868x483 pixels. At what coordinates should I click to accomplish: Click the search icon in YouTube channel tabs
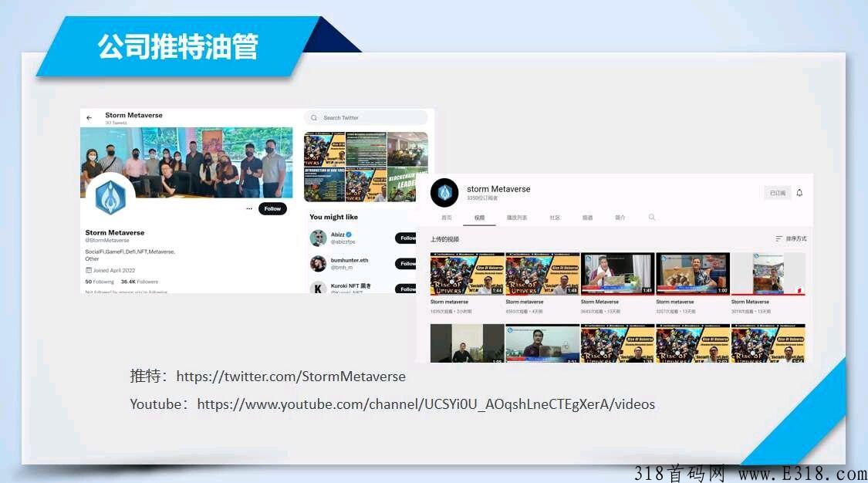click(652, 218)
